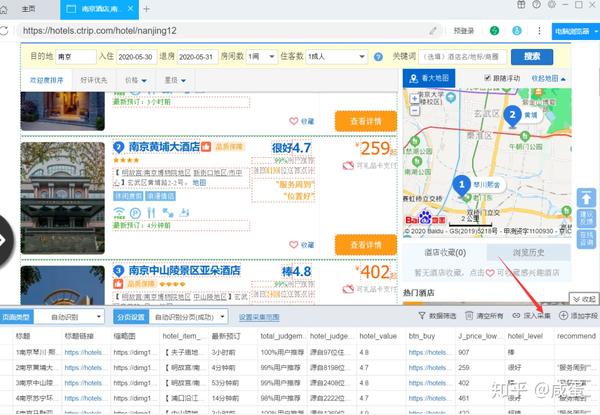The image size is (600, 415).
Task: Click the 建议反馈 floating side button
Action: [586, 218]
